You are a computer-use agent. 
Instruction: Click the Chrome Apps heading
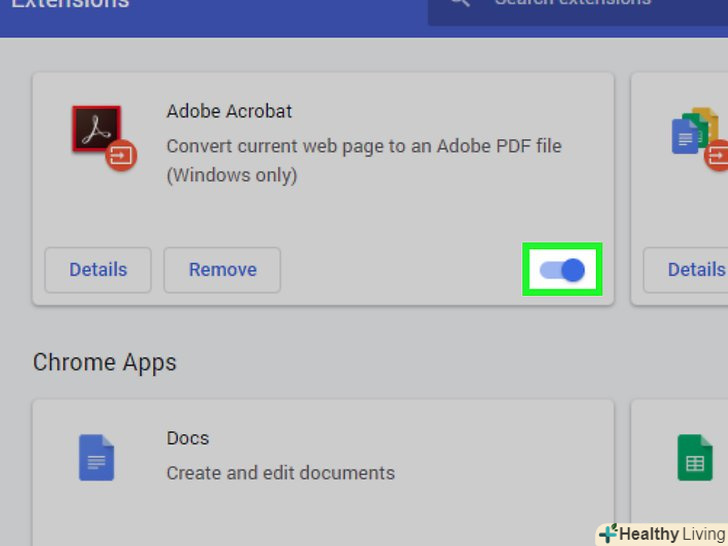point(104,363)
